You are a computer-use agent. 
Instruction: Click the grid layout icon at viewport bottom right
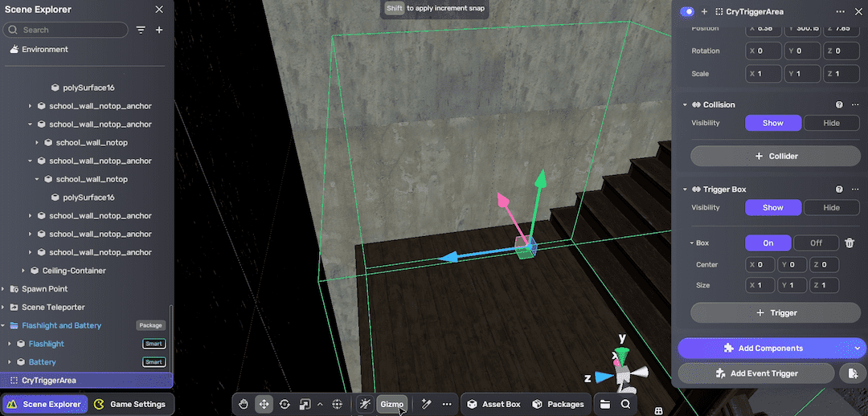(x=659, y=411)
